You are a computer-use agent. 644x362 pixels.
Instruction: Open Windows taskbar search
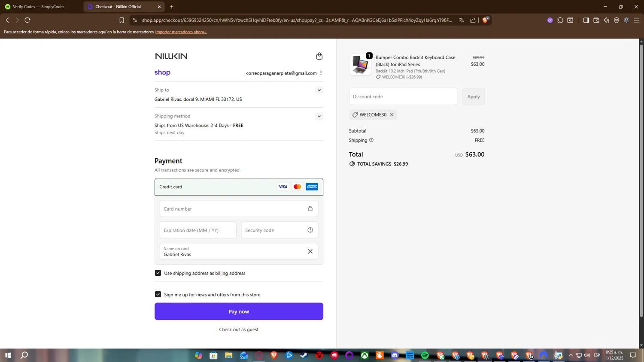(x=24, y=355)
